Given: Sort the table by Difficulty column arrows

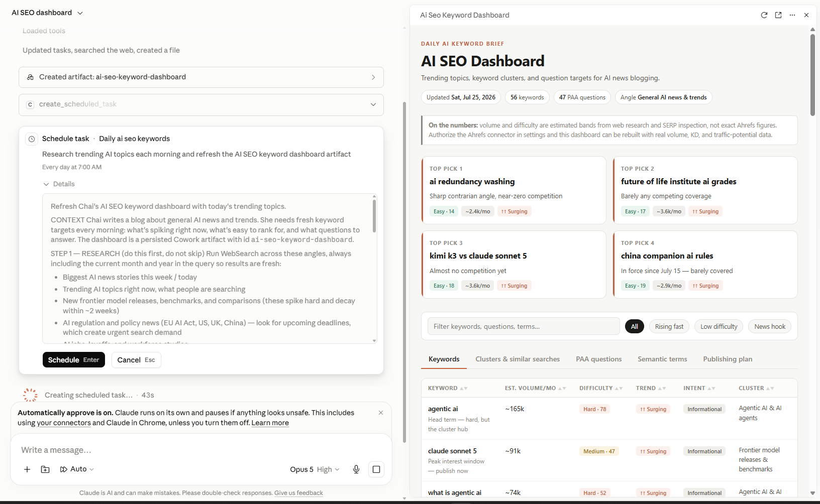Looking at the screenshot, I should [x=619, y=389].
